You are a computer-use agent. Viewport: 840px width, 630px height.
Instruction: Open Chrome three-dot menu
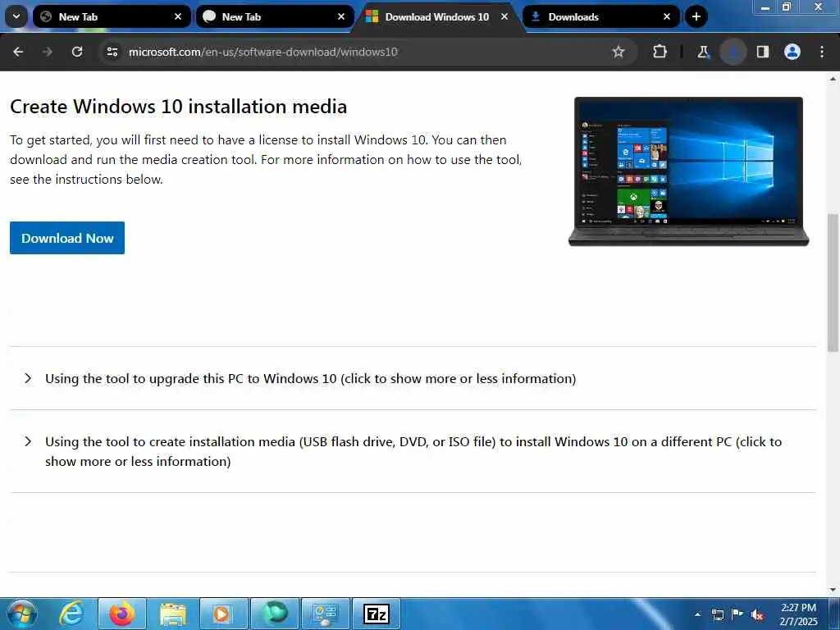click(822, 52)
